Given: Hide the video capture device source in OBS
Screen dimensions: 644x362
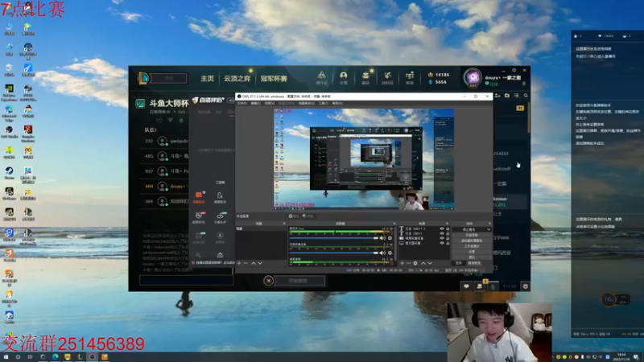Looking at the screenshot, I should [x=442, y=238].
